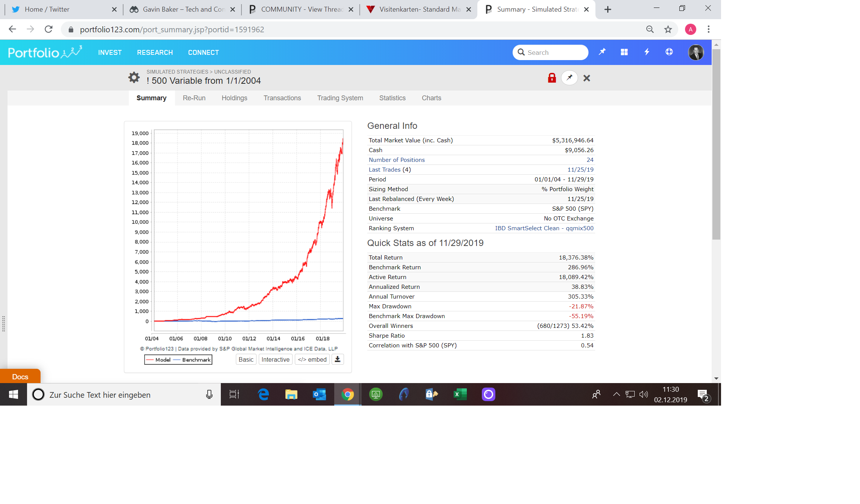Open the user profile avatar menu
Viewport: 860px width, 504px height.
pyautogui.click(x=696, y=52)
